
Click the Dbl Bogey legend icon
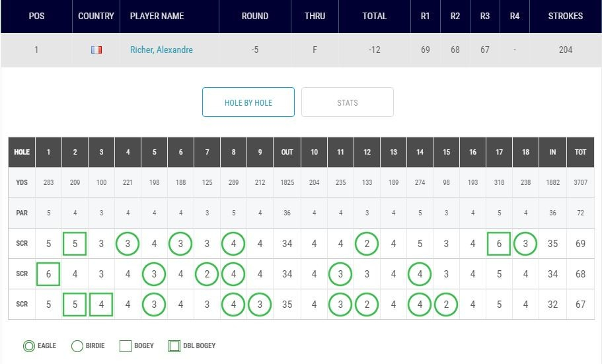click(174, 346)
